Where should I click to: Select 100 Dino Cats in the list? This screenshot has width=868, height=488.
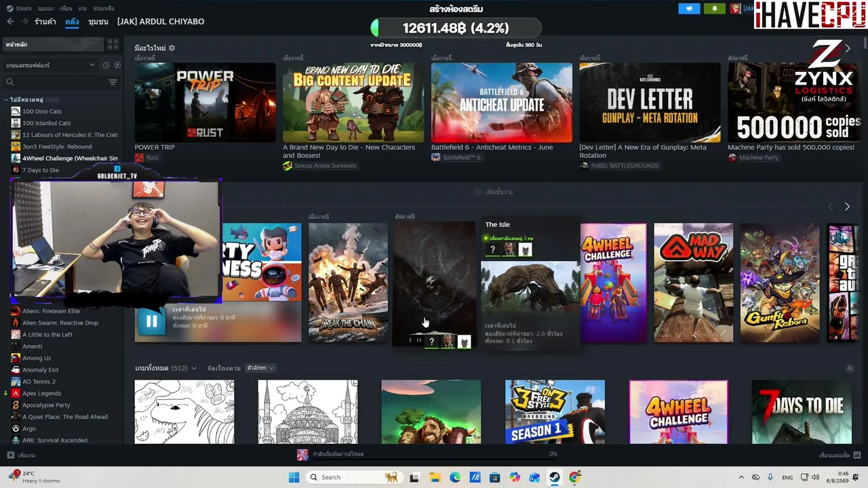pyautogui.click(x=42, y=111)
